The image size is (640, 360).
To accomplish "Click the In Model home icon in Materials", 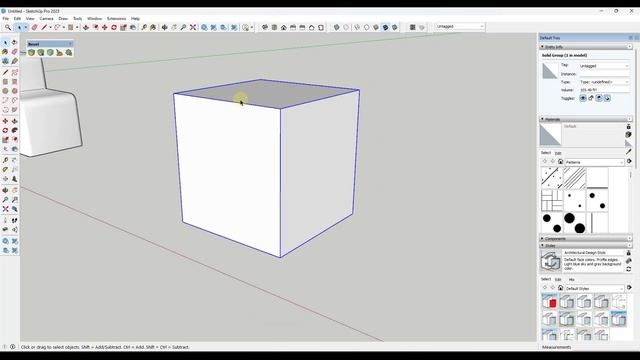I will tap(560, 162).
